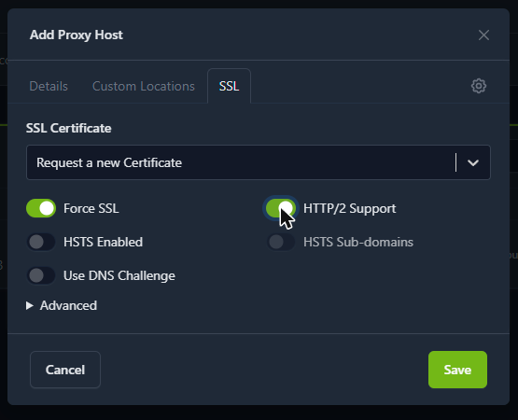Click the Use DNS Challenge label

119,275
